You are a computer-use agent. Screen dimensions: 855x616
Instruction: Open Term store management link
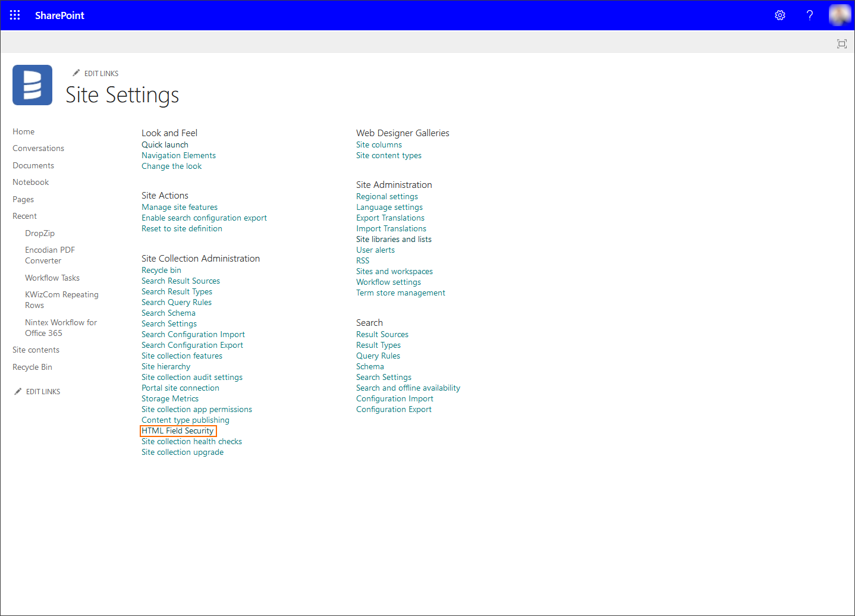coord(400,293)
